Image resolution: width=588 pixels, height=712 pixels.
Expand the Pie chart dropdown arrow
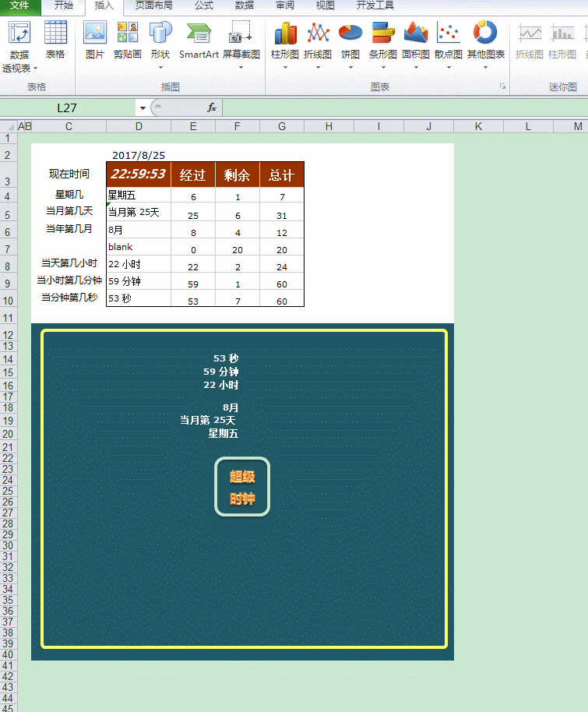click(x=350, y=68)
